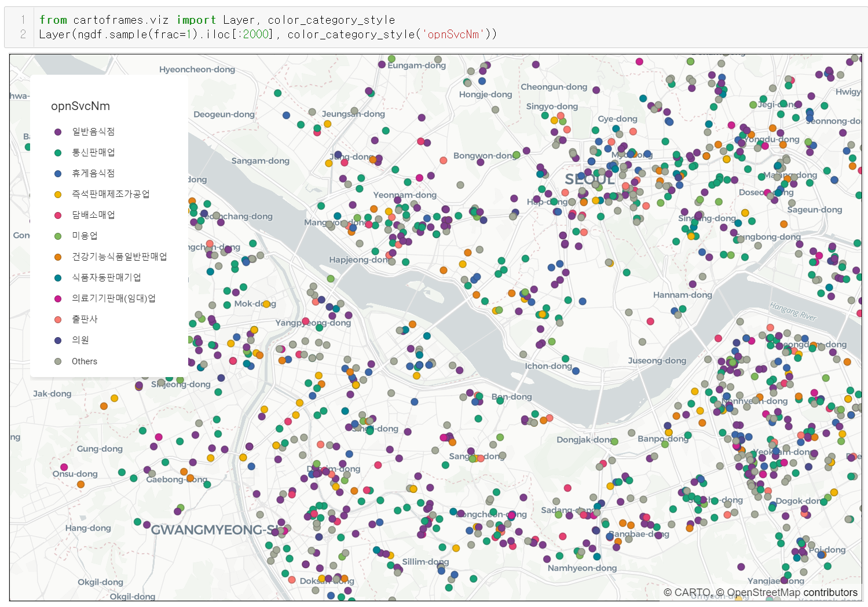This screenshot has width=868, height=607.
Task: Click the Jak-dong map label
Action: tap(52, 394)
